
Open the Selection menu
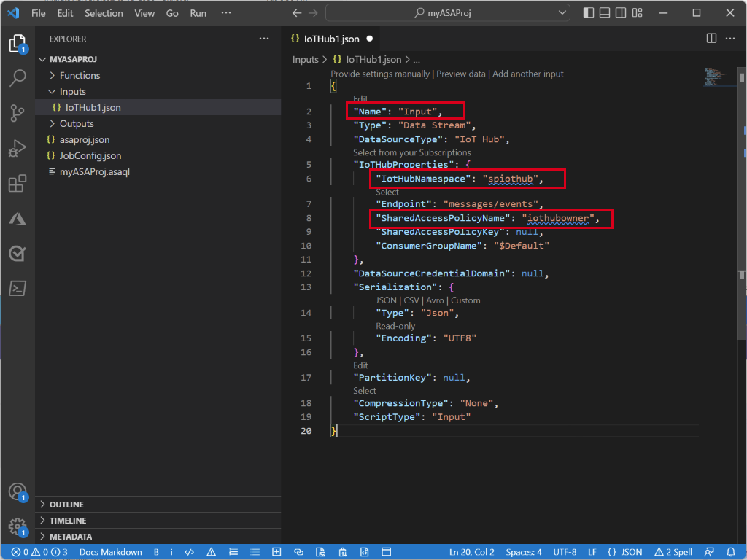[x=104, y=13]
